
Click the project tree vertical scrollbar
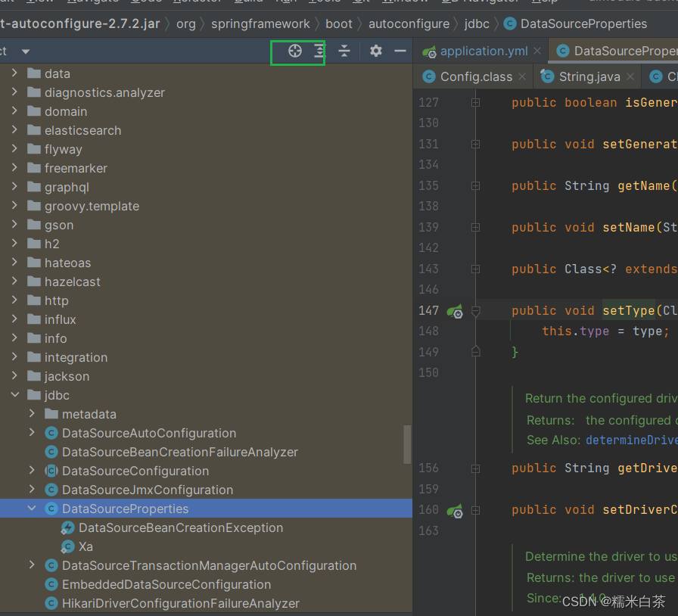(407, 445)
